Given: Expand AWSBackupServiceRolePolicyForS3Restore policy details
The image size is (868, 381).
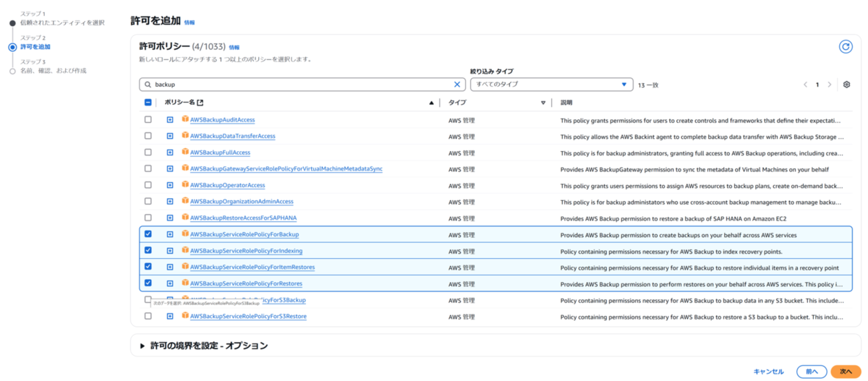Looking at the screenshot, I should pyautogui.click(x=170, y=316).
